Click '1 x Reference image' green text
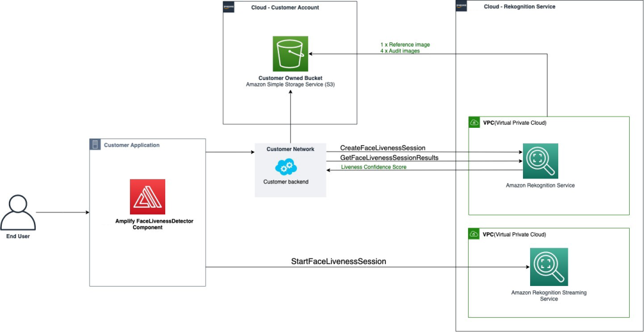Viewport: 644px width, 332px height. pyautogui.click(x=405, y=44)
